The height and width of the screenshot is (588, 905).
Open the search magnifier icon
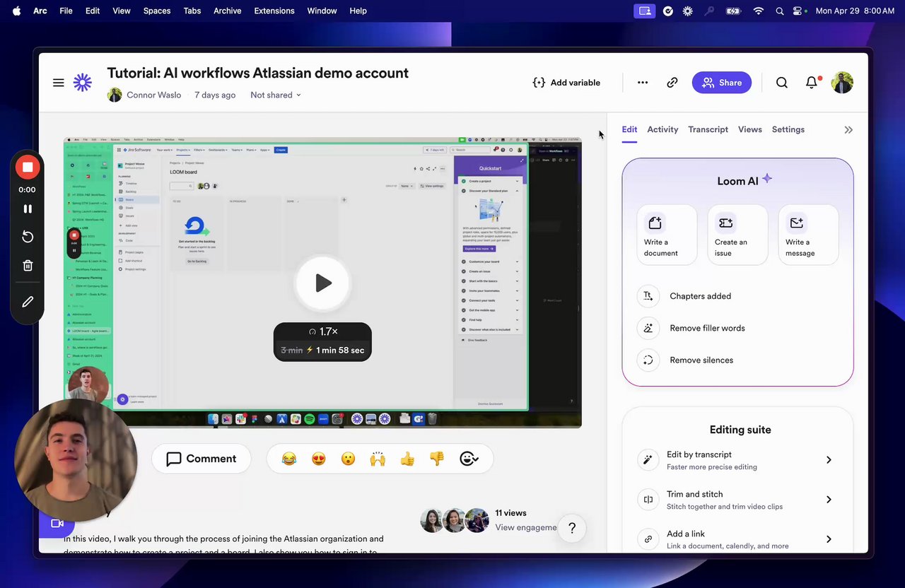coord(782,83)
